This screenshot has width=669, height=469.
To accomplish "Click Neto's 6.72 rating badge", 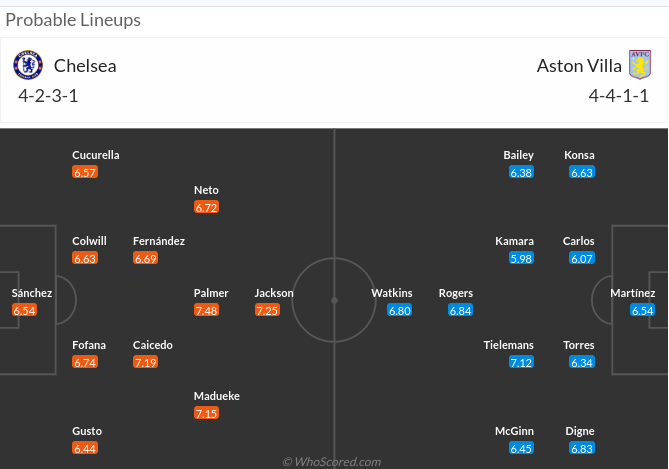I will click(x=206, y=207).
